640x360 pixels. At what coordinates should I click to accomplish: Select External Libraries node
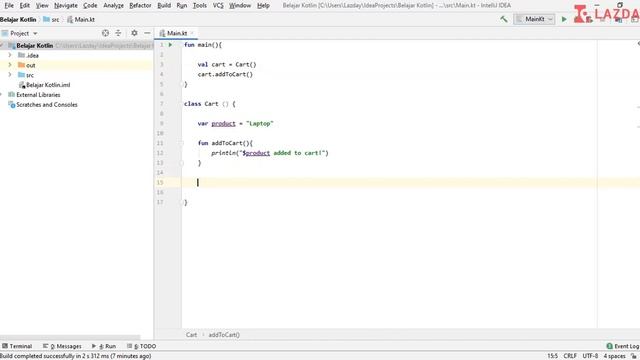click(34, 95)
